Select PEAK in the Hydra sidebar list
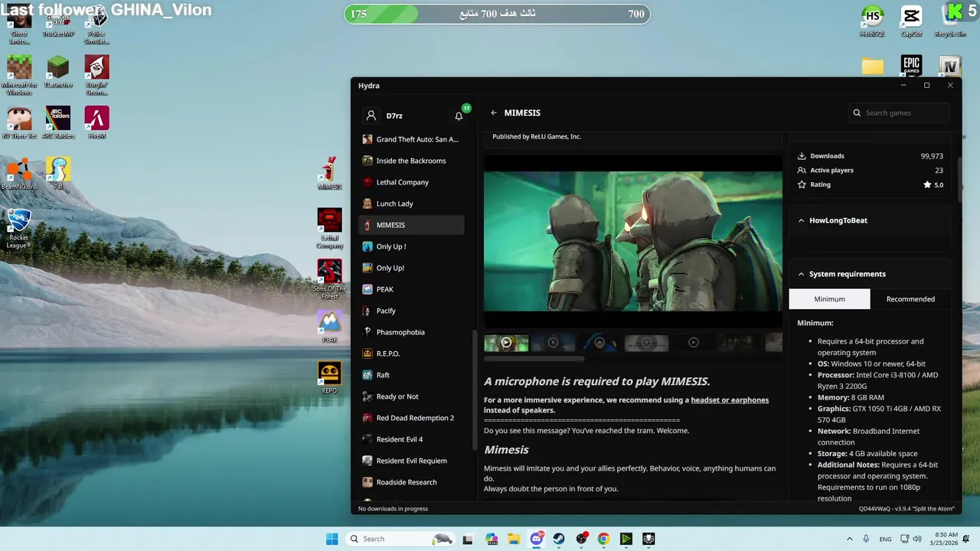 [411, 289]
